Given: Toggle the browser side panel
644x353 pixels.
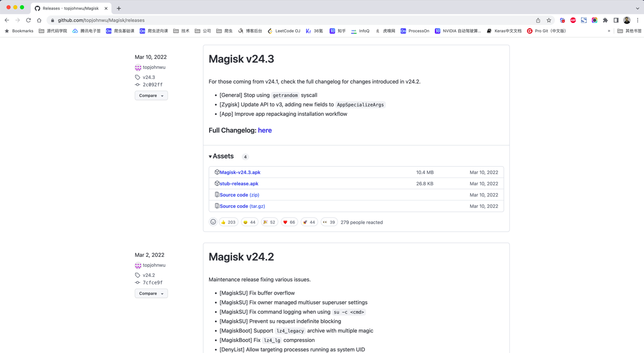Looking at the screenshot, I should (x=616, y=20).
